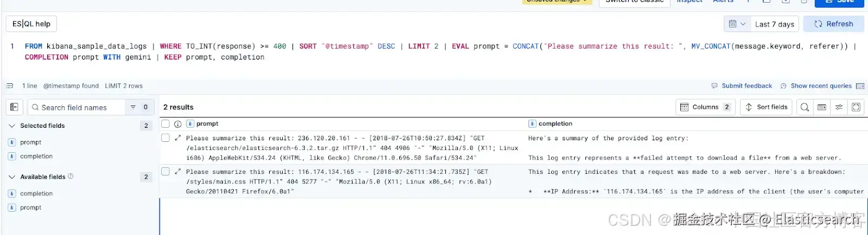
Task: Click completion cell about failed download attempt
Action: coord(696,148)
